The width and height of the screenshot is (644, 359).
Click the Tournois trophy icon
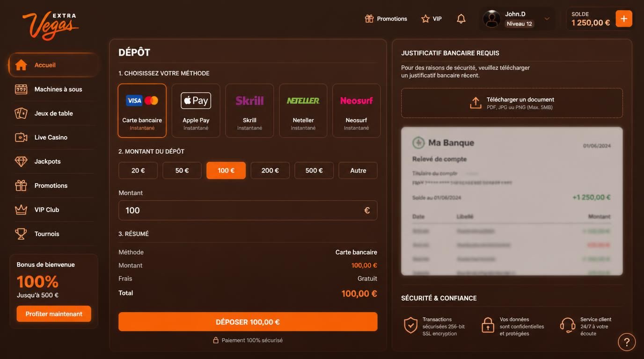(21, 234)
